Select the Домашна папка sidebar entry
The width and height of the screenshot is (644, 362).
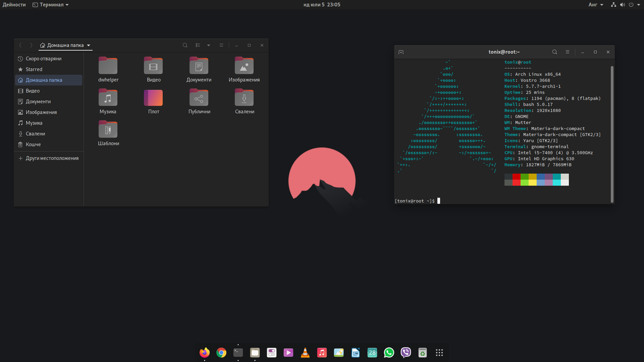[49, 80]
